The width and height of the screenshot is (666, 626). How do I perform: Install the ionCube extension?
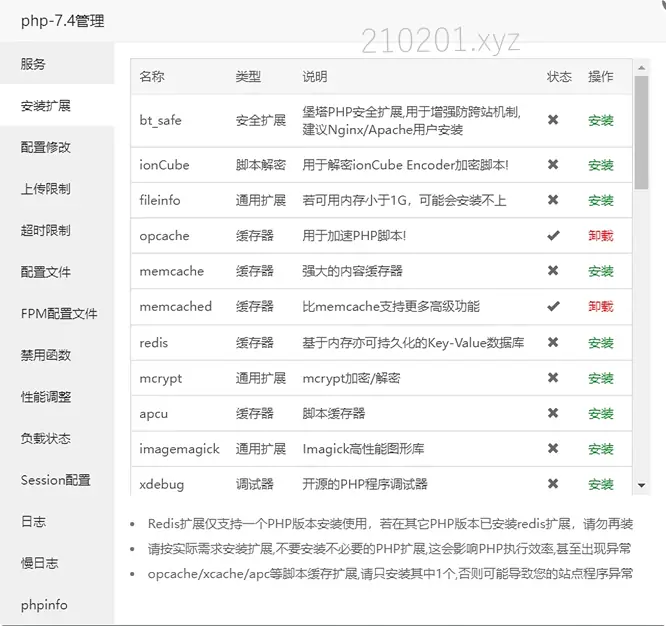601,165
